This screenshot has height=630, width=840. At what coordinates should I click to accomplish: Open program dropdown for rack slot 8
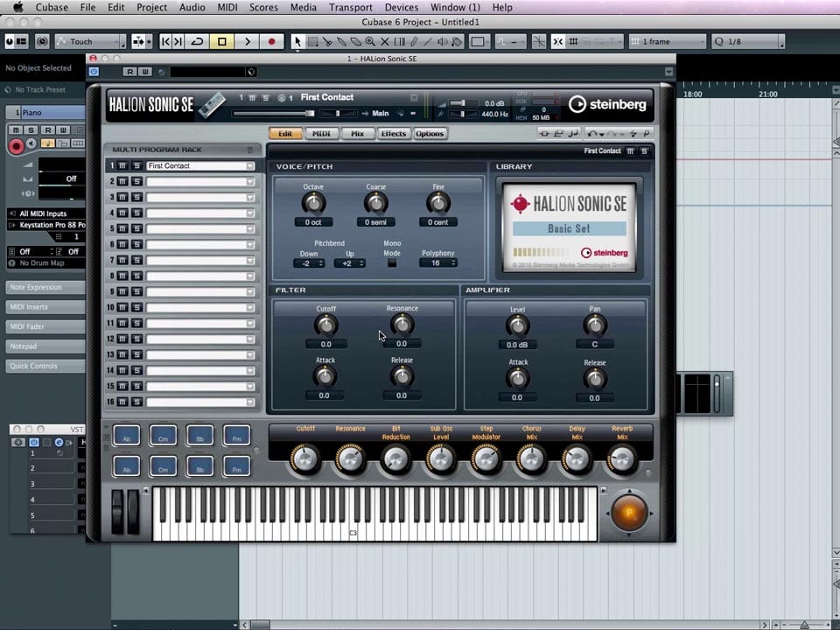pyautogui.click(x=250, y=276)
